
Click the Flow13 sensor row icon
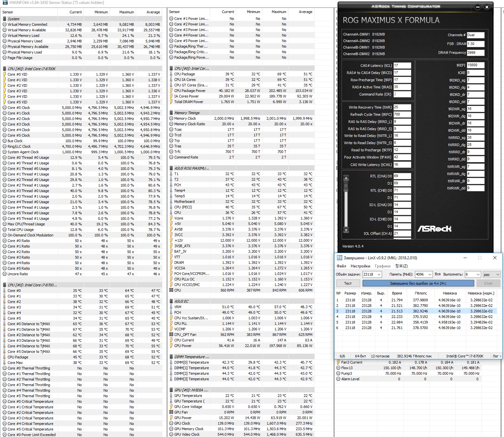pos(338,368)
